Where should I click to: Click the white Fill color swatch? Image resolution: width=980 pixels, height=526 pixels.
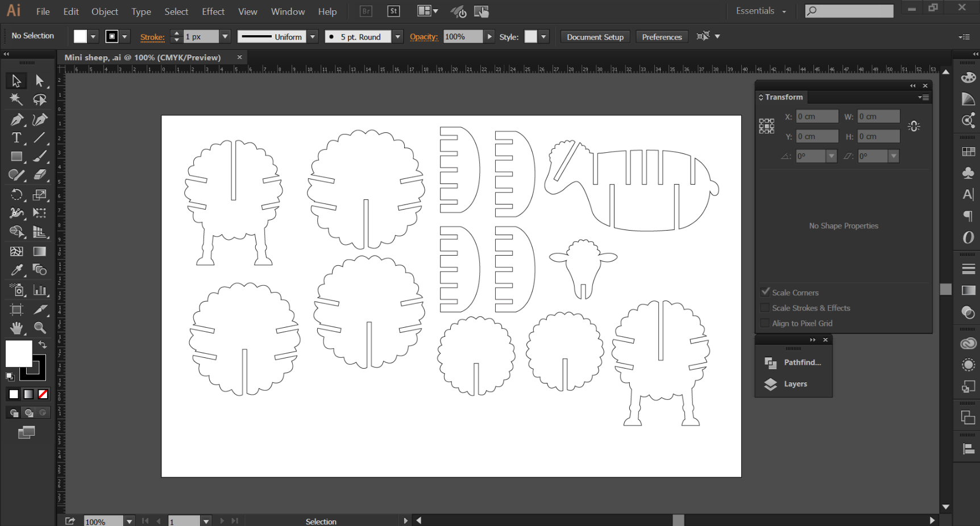(x=18, y=354)
